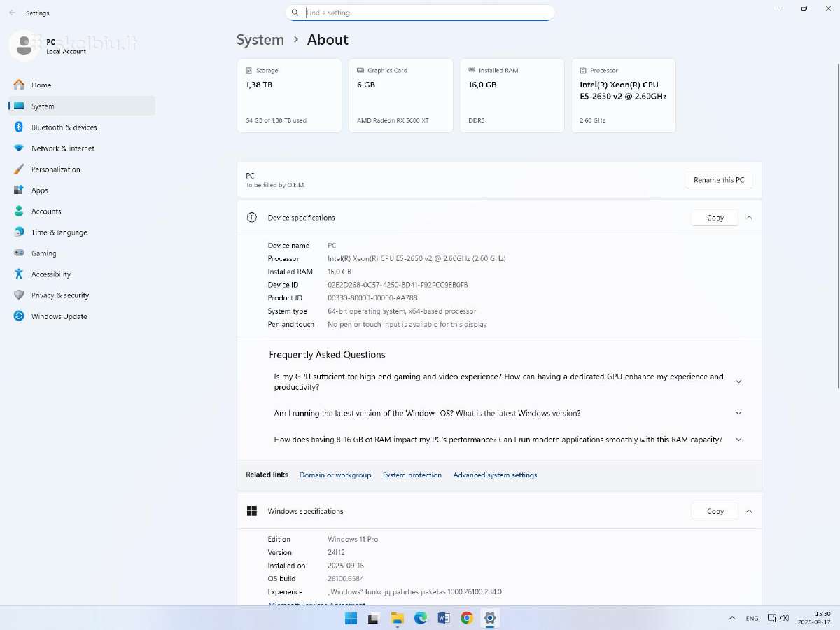Viewport: 840px width, 630px height.
Task: Click the Find a setting search box
Action: coord(420,13)
